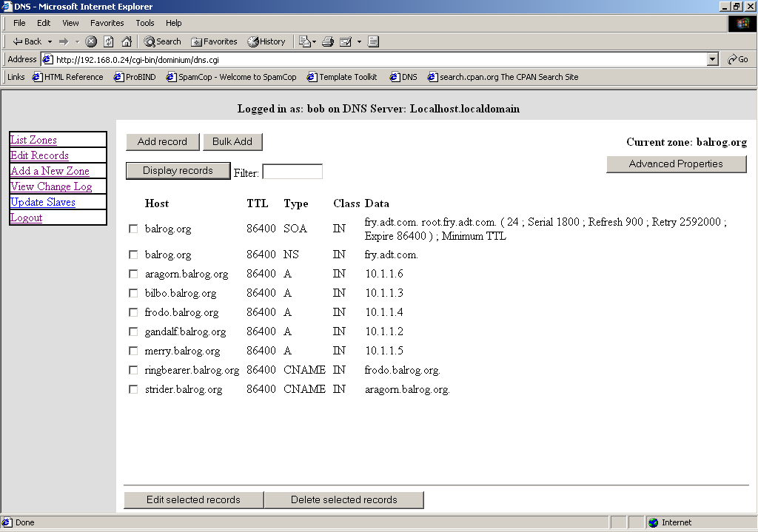The height and width of the screenshot is (532, 758).
Task: Click the Print icon in toolbar
Action: tap(328, 41)
